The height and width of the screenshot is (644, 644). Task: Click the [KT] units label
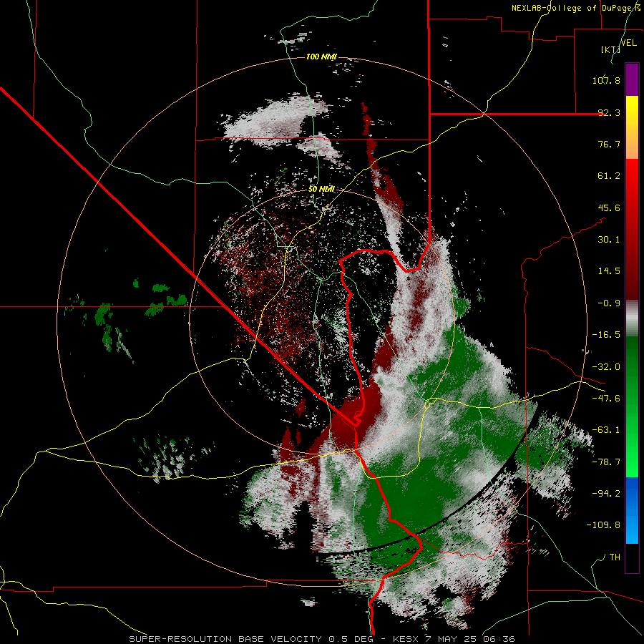[x=610, y=49]
